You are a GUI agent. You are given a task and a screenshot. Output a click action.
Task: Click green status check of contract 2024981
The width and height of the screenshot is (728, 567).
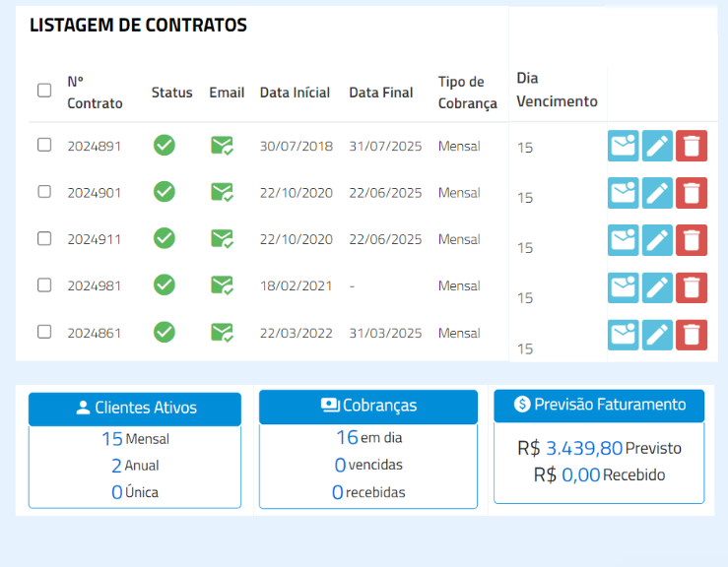[x=165, y=284]
